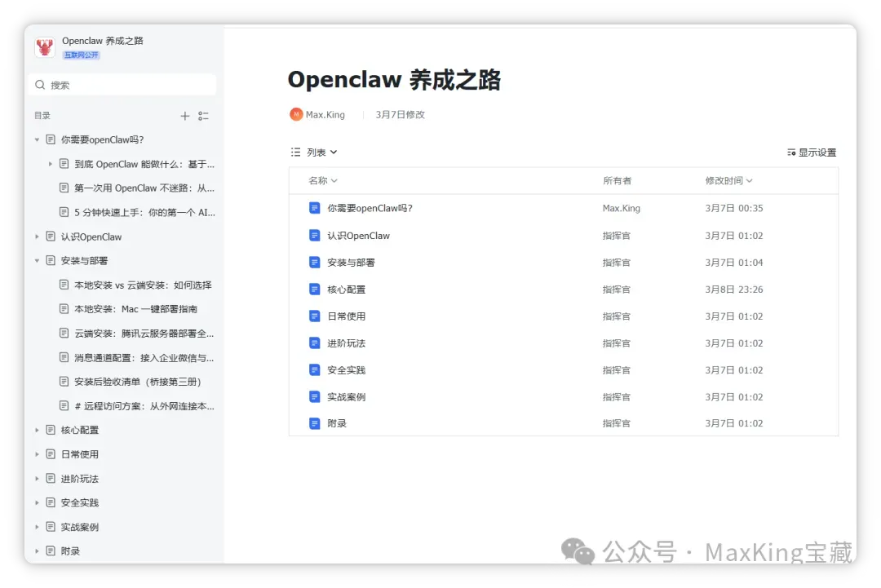Collapse the 你需要openClaw吗? tree node

coord(37,139)
